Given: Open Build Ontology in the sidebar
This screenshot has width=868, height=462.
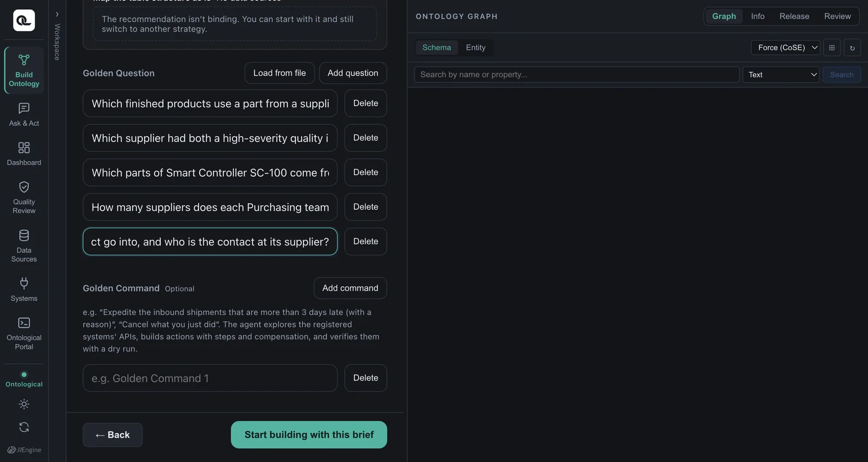Looking at the screenshot, I should (x=24, y=70).
